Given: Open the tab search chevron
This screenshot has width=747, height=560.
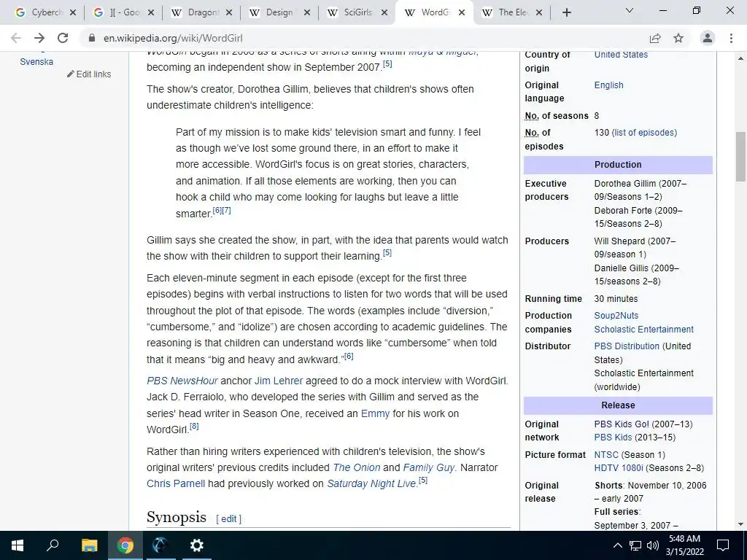Looking at the screenshot, I should [630, 10].
